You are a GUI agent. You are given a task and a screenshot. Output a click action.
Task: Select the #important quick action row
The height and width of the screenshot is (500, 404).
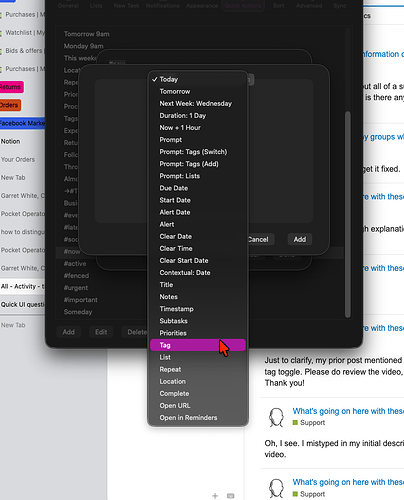tap(80, 300)
